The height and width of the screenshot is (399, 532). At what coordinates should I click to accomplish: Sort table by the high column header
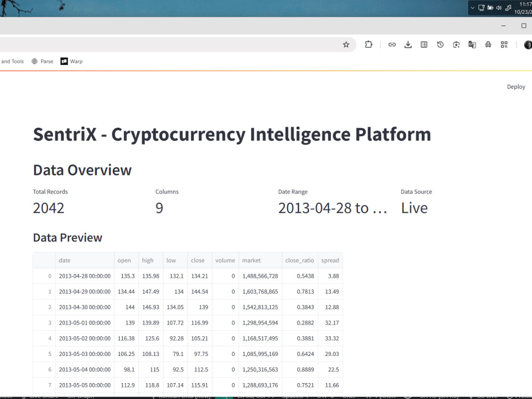point(151,260)
